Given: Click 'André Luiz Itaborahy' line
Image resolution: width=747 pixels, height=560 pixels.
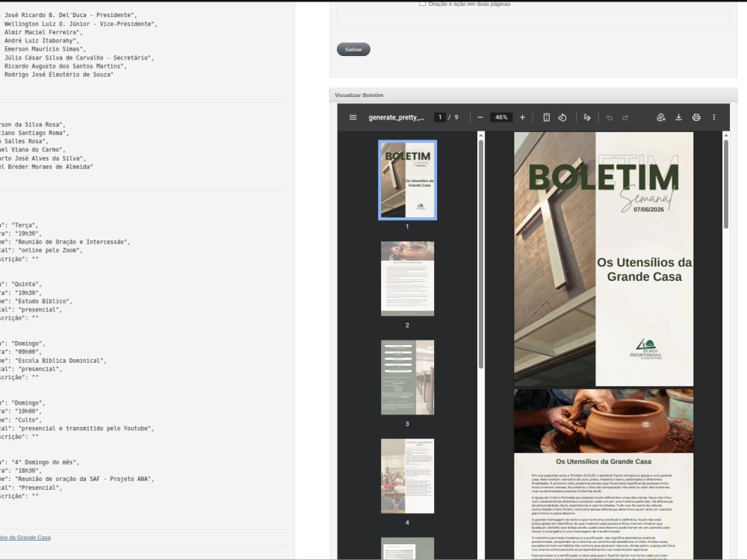Looking at the screenshot, I should point(41,41).
